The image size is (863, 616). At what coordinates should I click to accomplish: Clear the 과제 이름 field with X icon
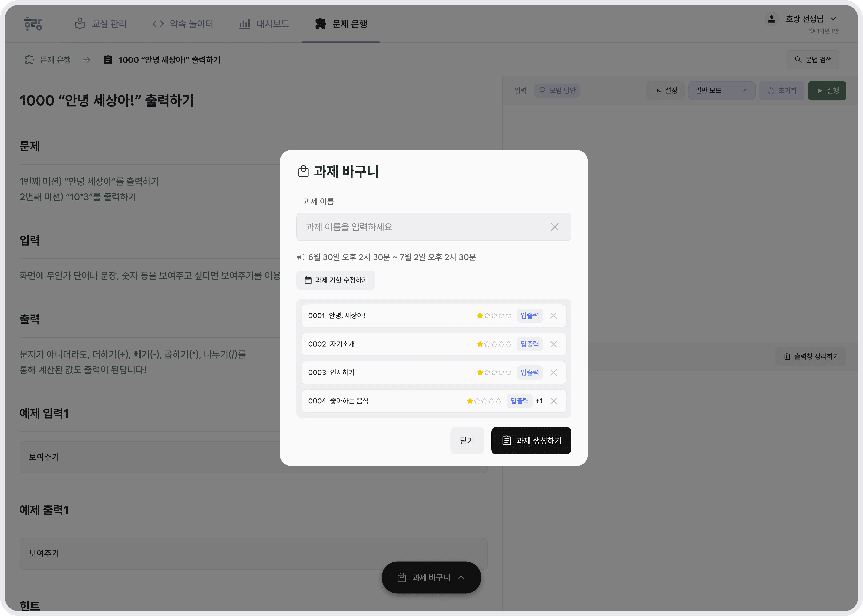(554, 227)
